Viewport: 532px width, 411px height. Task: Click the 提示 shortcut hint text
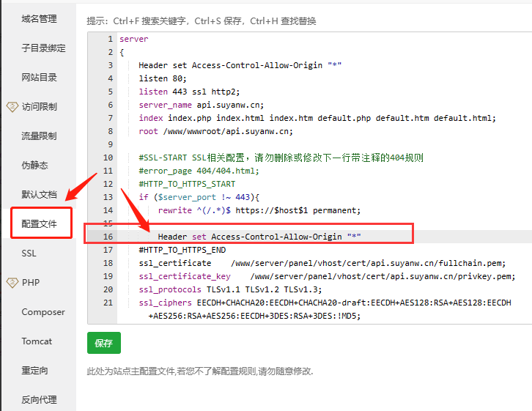[202, 21]
